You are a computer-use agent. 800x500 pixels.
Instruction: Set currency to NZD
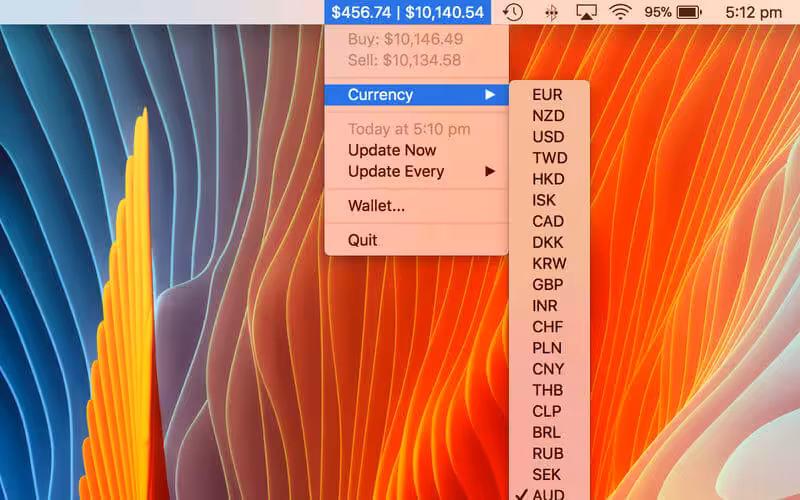(x=548, y=116)
